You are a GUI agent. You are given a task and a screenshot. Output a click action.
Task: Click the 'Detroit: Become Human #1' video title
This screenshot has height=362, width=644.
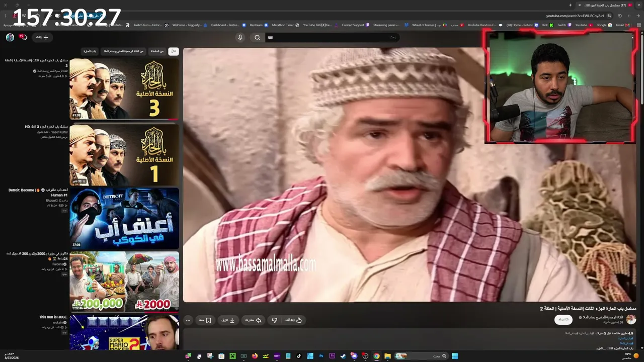pyautogui.click(x=38, y=193)
